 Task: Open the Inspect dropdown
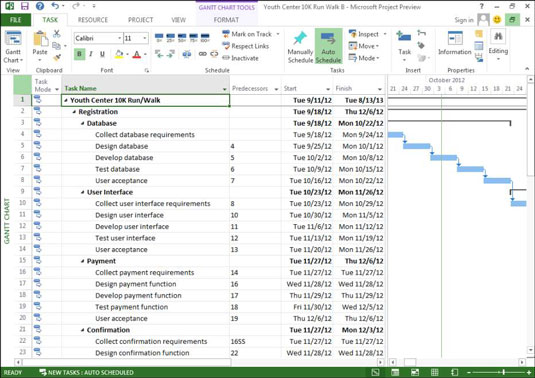(367, 34)
